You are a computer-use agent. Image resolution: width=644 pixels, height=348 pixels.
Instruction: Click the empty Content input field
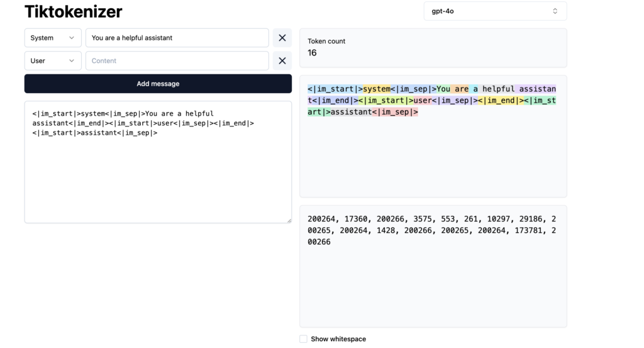pyautogui.click(x=177, y=61)
